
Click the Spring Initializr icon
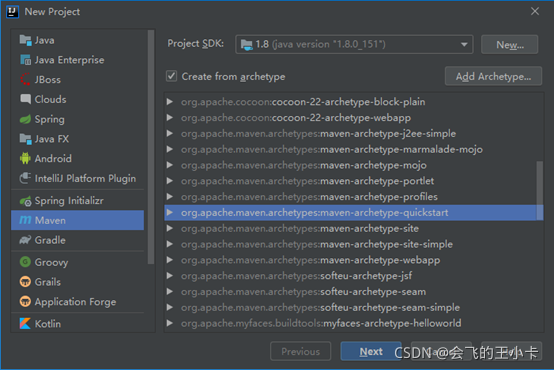click(25, 201)
